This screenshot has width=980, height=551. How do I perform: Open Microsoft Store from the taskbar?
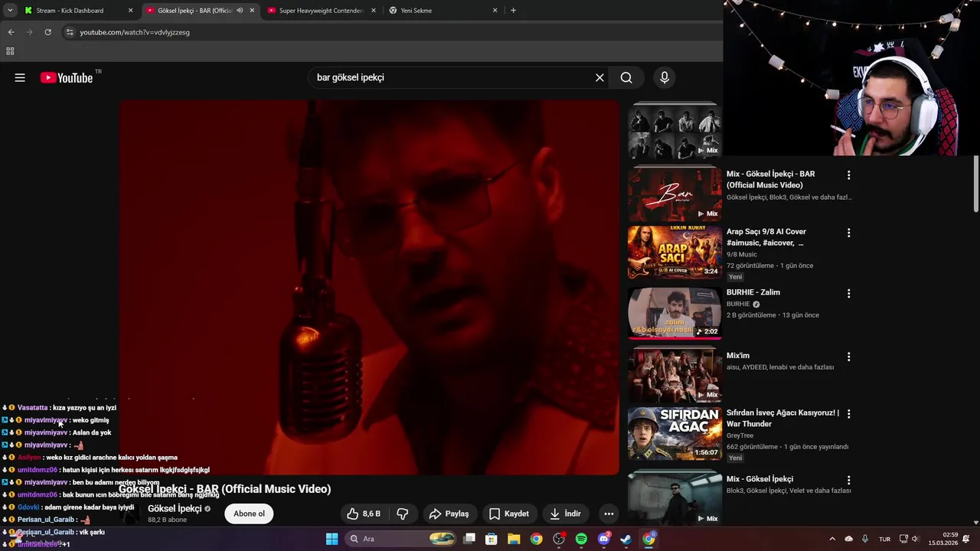click(x=492, y=539)
